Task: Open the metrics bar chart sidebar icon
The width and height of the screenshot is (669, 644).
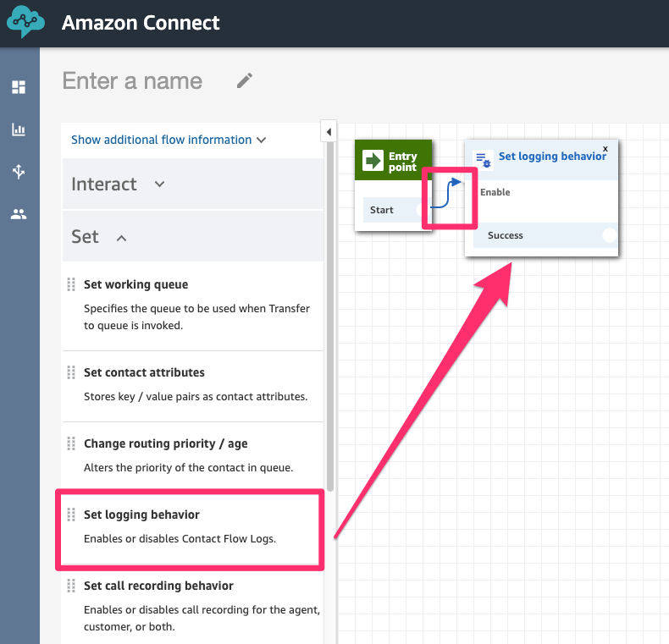Action: pyautogui.click(x=19, y=129)
